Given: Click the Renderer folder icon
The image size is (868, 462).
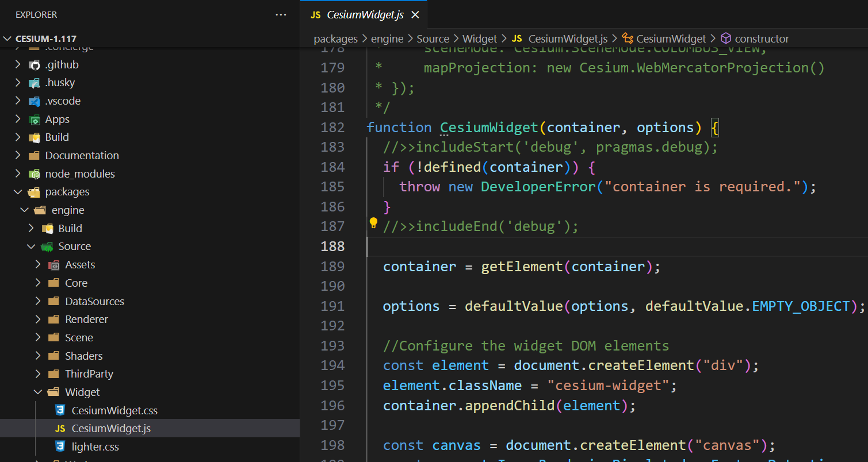Looking at the screenshot, I should click(54, 319).
